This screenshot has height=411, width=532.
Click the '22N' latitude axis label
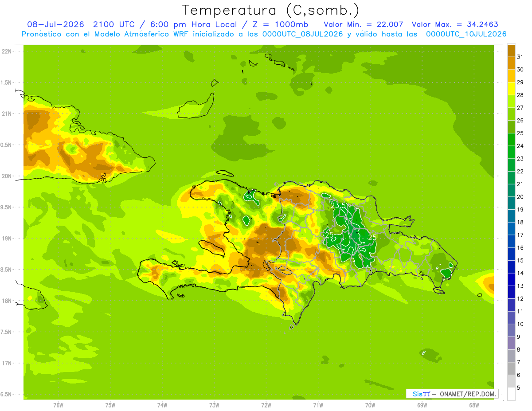(x=7, y=51)
